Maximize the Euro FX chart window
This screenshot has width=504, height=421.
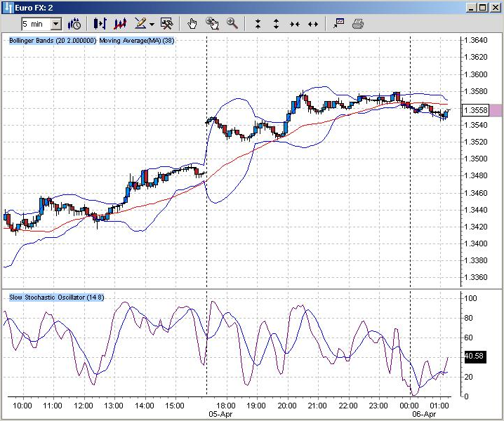pos(482,8)
